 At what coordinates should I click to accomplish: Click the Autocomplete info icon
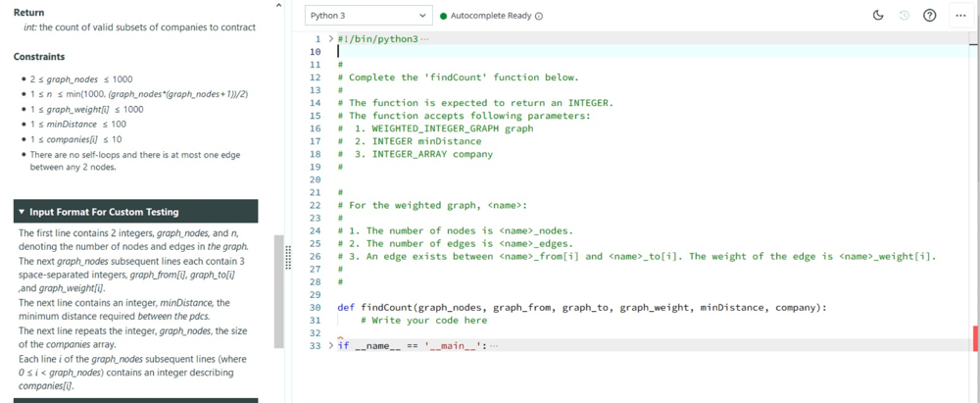pos(539,16)
